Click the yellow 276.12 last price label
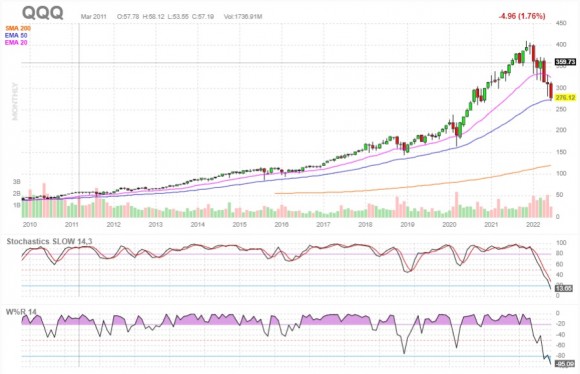The height and width of the screenshot is (374, 580). [566, 98]
